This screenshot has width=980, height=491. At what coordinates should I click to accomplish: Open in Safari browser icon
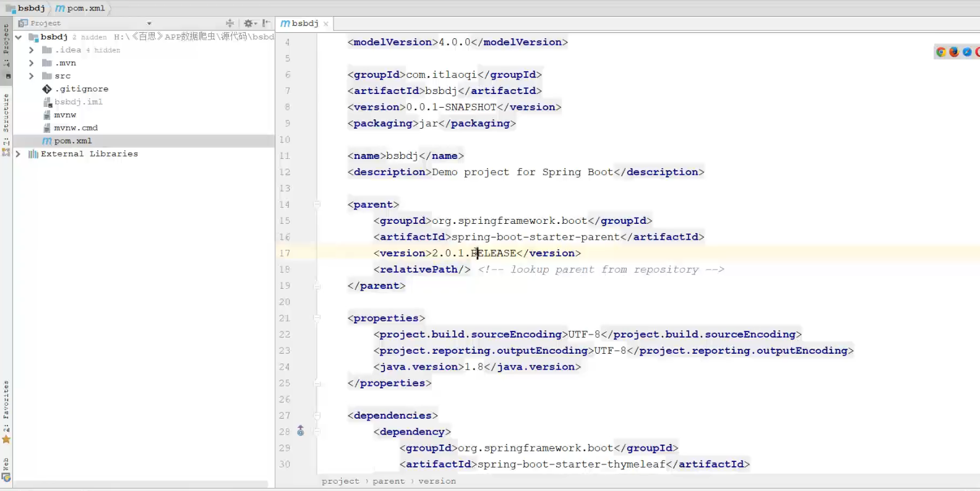(967, 52)
